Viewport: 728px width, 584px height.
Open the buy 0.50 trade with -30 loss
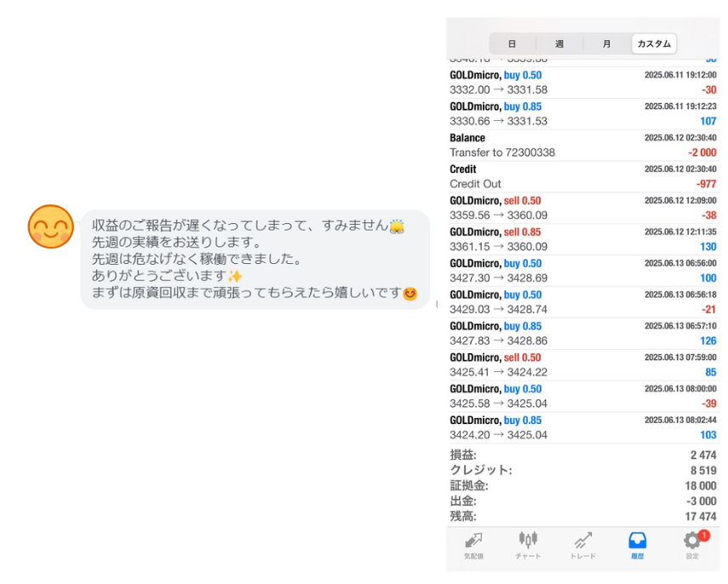click(582, 83)
